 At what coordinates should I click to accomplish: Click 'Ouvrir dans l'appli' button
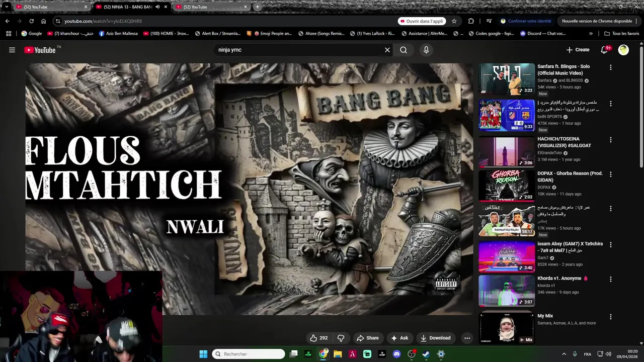(x=422, y=21)
